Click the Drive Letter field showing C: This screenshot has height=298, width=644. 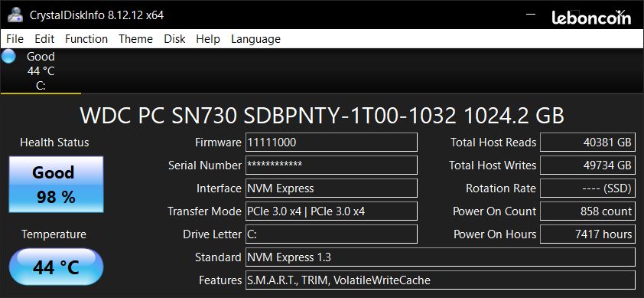click(331, 234)
